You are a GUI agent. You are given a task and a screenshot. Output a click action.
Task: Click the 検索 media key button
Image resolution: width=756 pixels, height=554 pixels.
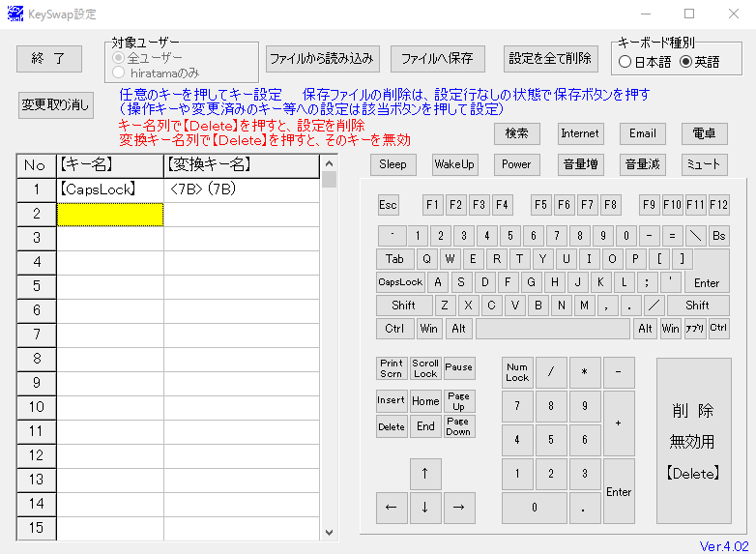[x=517, y=133]
